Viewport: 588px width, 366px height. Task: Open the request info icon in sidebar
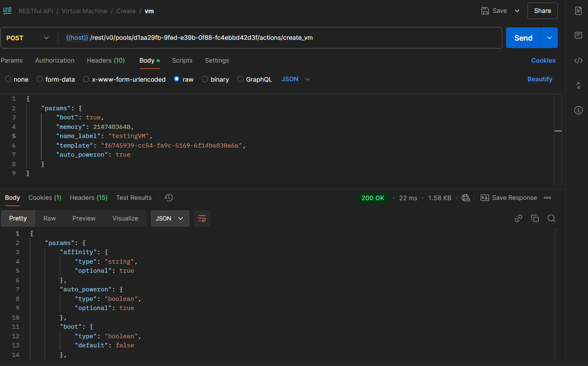click(578, 110)
